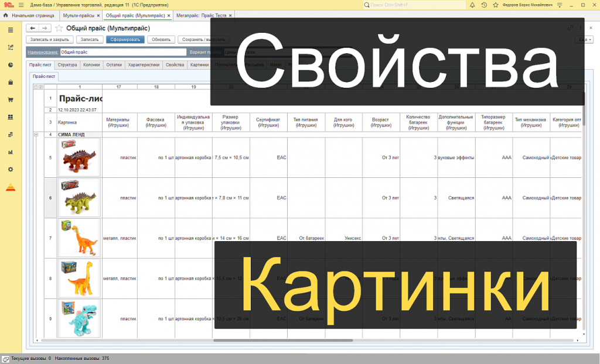Image resolution: width=600 pixels, height=364 pixels.
Task: Close the Мегапрайс: Прайс Тестя tab
Action: point(230,16)
